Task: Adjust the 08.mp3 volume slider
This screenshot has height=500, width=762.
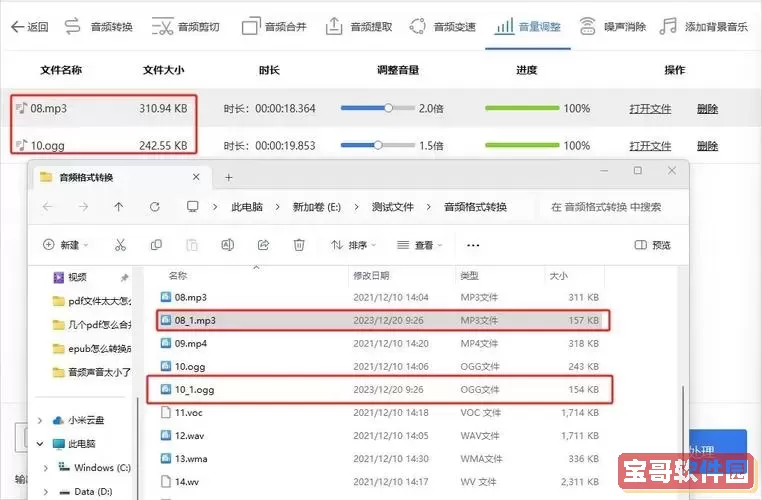Action: pyautogui.click(x=388, y=108)
